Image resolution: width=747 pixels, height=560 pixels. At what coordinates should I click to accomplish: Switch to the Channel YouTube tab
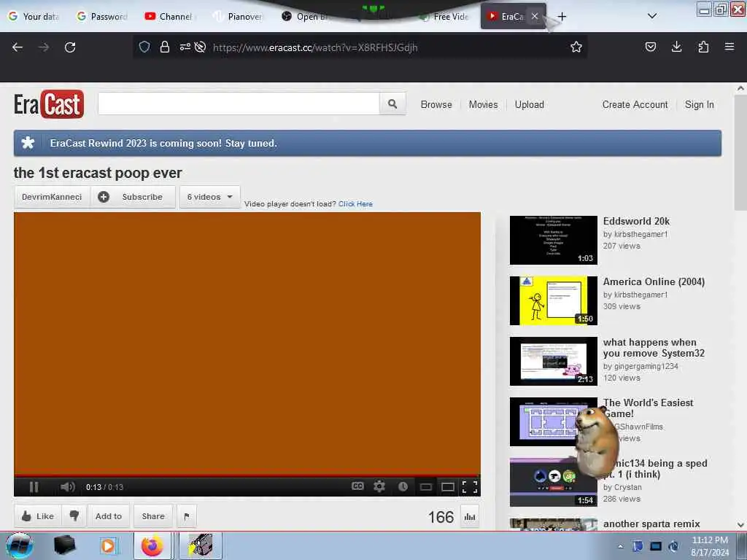point(169,17)
